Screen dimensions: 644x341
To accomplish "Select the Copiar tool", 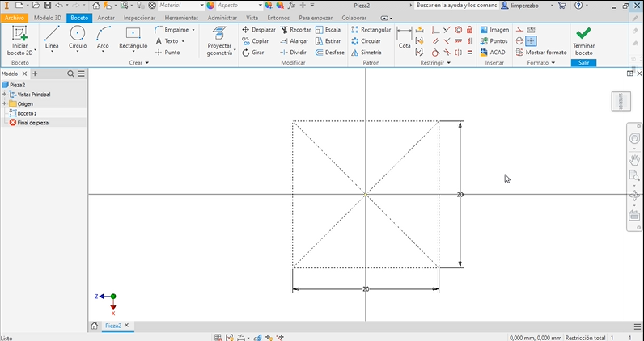I will [x=256, y=41].
